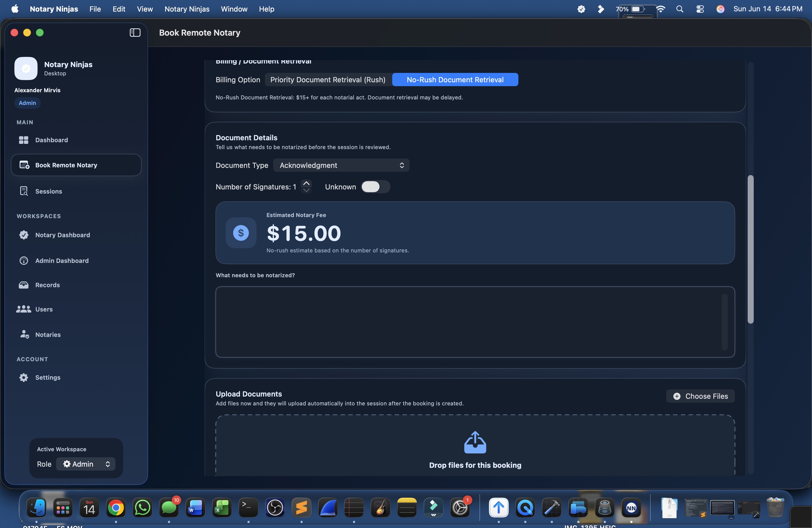Open the Window menu
This screenshot has width=812, height=528.
(x=234, y=9)
